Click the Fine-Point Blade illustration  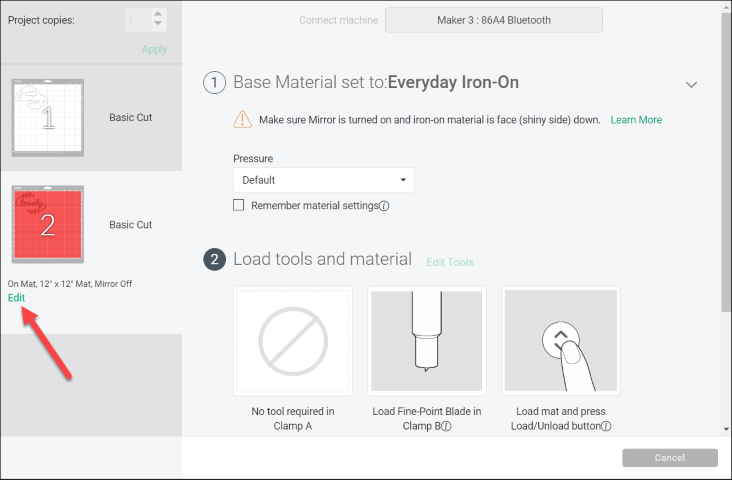point(427,341)
